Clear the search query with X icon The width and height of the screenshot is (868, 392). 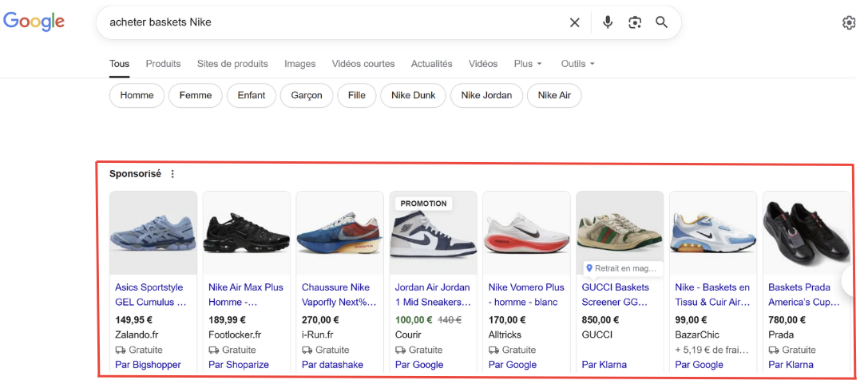point(575,22)
